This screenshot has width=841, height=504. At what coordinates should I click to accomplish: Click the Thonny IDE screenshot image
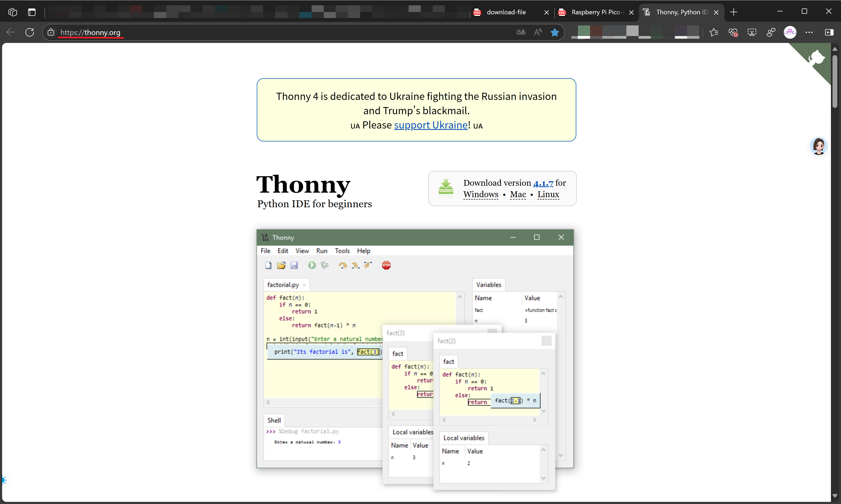tap(415, 359)
